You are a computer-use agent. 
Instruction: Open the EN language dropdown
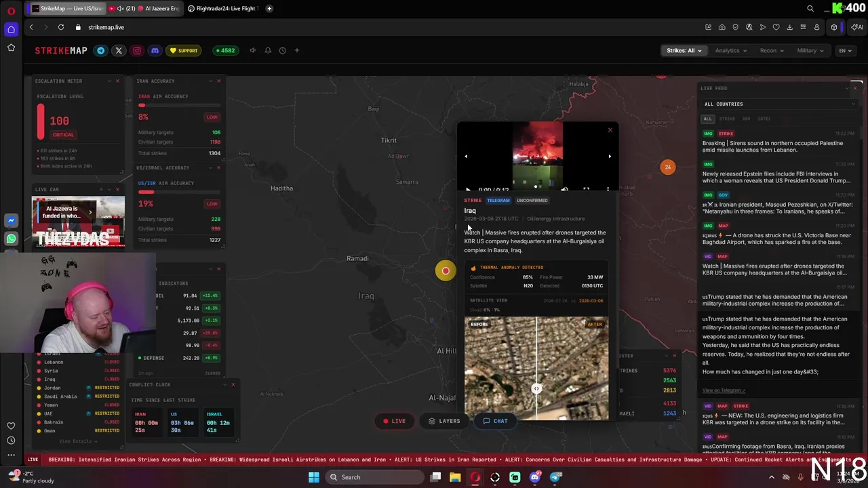coord(845,50)
